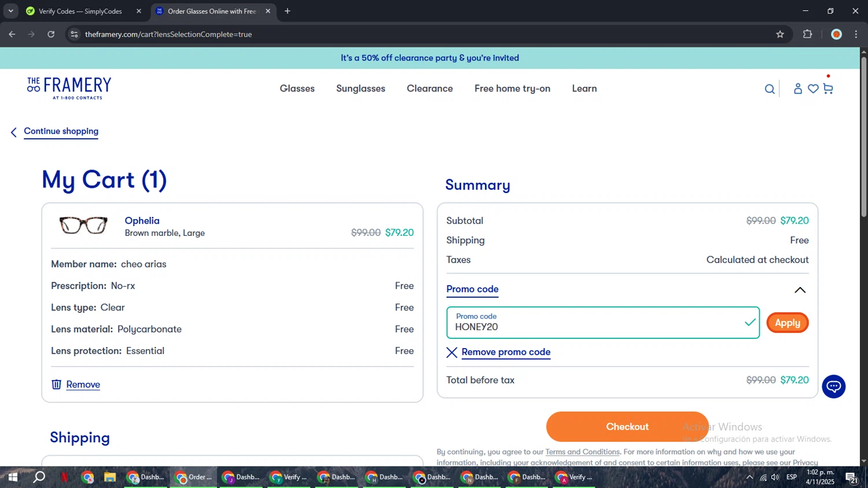868x488 pixels.
Task: Apply the HONEY20 promo code
Action: pyautogui.click(x=787, y=323)
